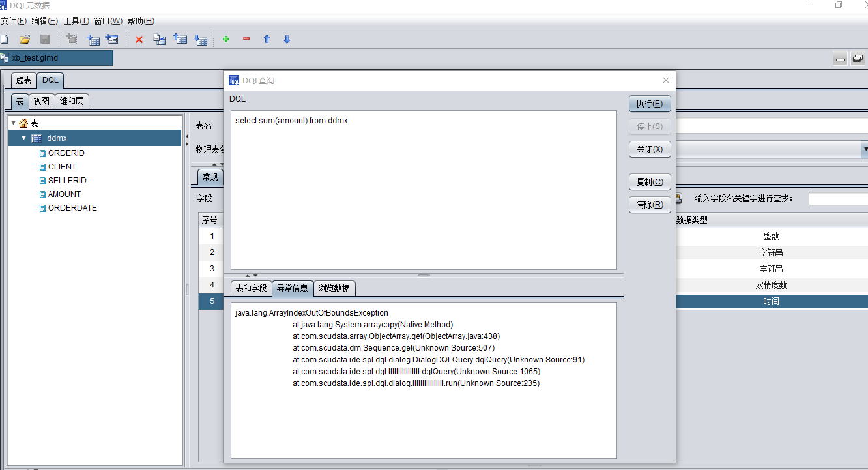Click the grayed-out Save floppy icon

(x=45, y=39)
